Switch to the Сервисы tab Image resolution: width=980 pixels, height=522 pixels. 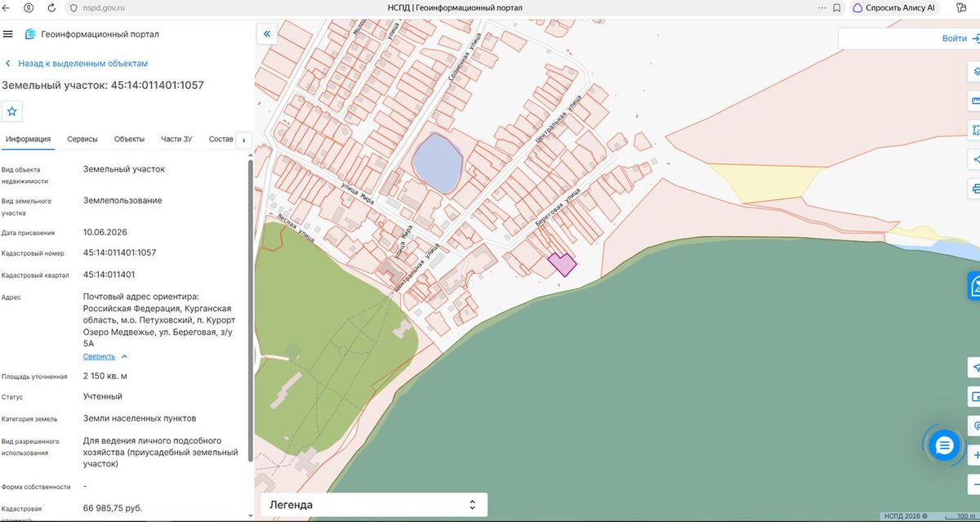82,139
